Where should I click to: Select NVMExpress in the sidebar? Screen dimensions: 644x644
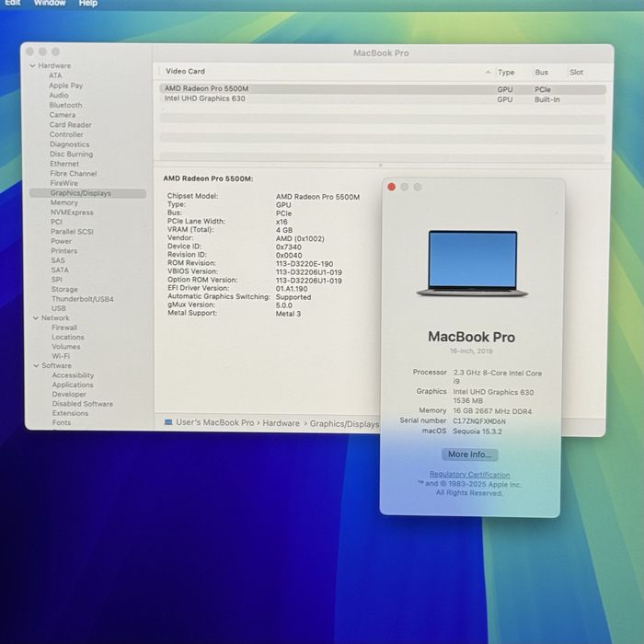coord(72,213)
